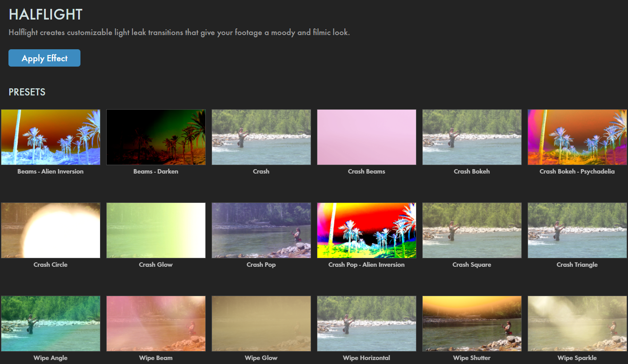628x364 pixels.
Task: Open the Crash Pop - Alien Inversion thumbnail
Action: pos(367,230)
